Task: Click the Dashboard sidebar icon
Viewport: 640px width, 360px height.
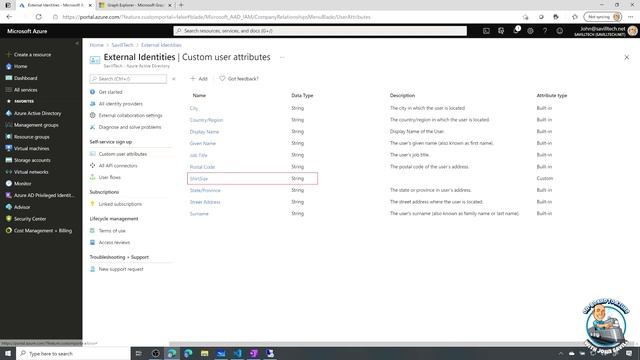Action: 9,78
